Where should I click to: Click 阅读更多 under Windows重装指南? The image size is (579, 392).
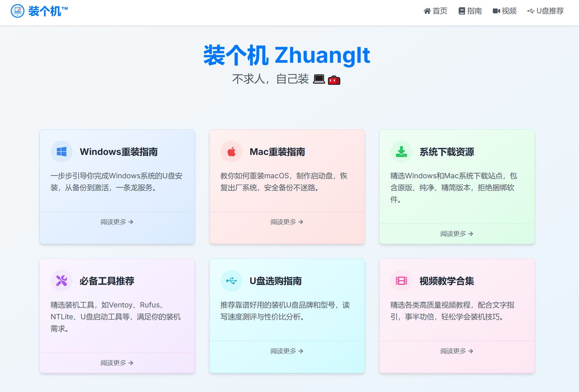point(117,222)
